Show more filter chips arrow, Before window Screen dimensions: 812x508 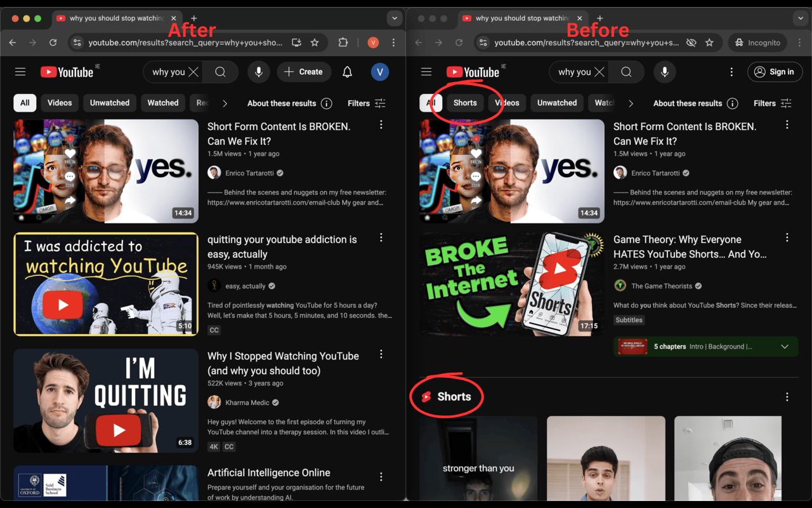[x=631, y=103]
